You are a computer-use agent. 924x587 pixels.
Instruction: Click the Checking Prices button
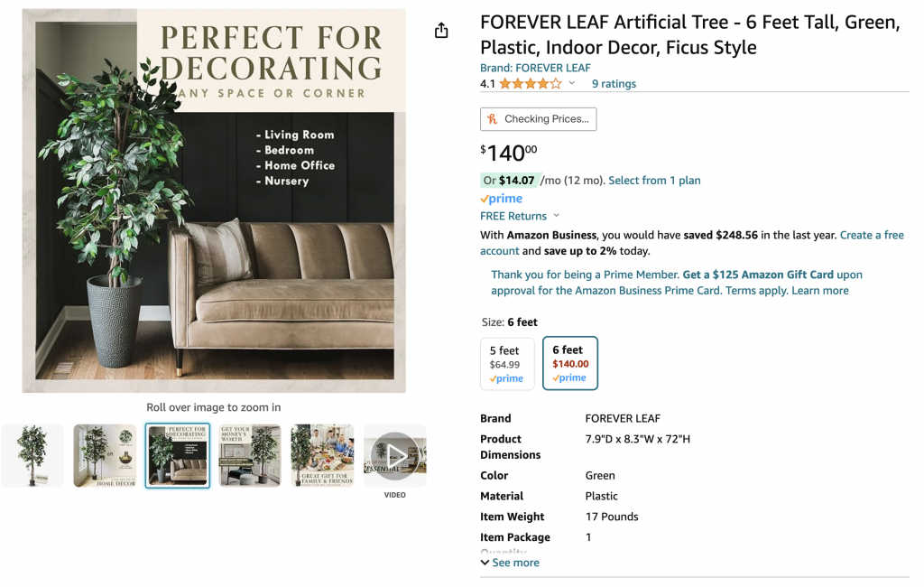click(538, 119)
